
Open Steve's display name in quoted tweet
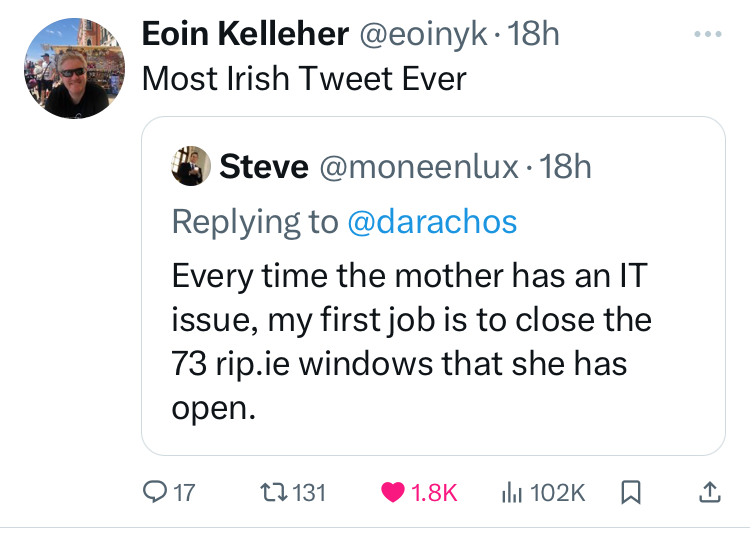(263, 166)
